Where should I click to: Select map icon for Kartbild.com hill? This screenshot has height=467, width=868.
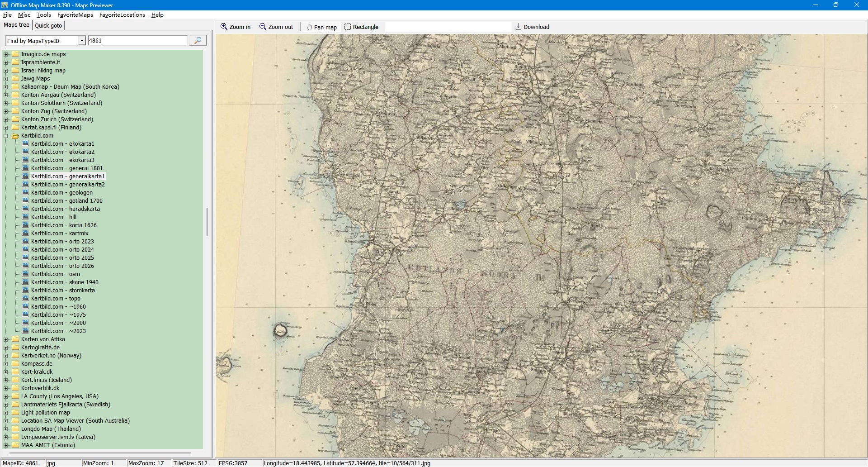(x=25, y=217)
